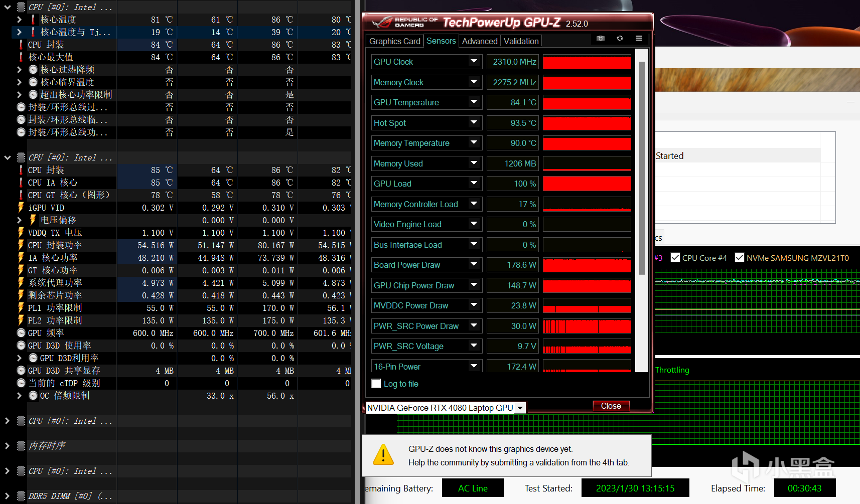Click the chip icon beside DDR5 DIMM [#0]
Viewport: 860px width, 504px height.
tap(21, 496)
